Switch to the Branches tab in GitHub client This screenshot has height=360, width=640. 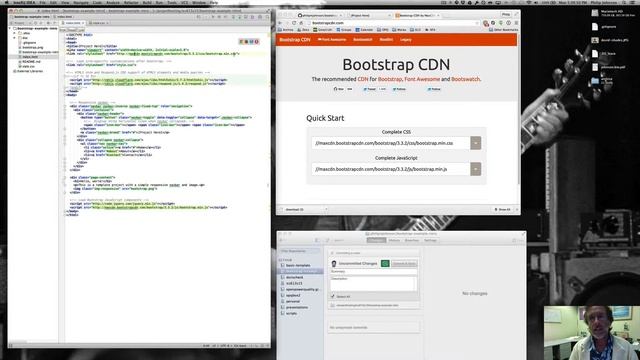click(411, 240)
